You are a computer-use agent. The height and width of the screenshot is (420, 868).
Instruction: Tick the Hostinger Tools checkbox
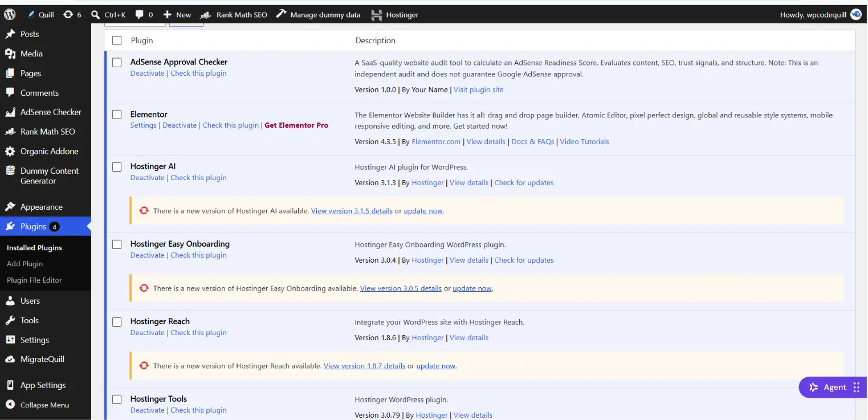pos(117,399)
